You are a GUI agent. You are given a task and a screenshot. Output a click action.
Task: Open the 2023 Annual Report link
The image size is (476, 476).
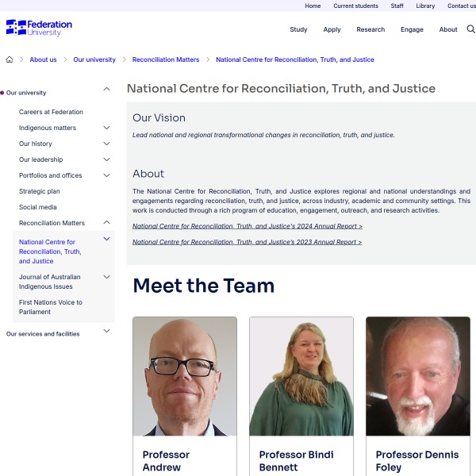[x=247, y=242]
